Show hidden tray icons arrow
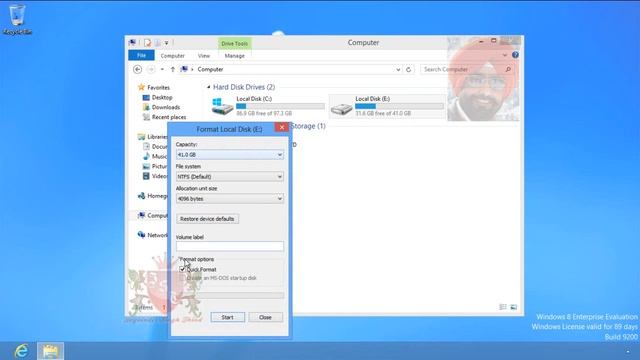 628,351
